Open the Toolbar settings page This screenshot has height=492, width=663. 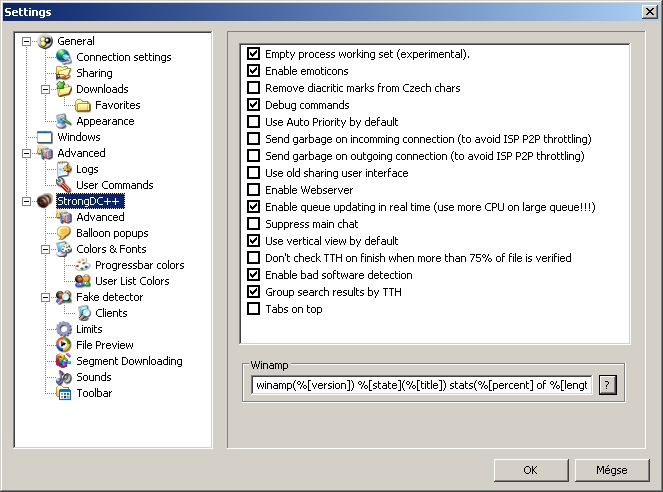[94, 393]
